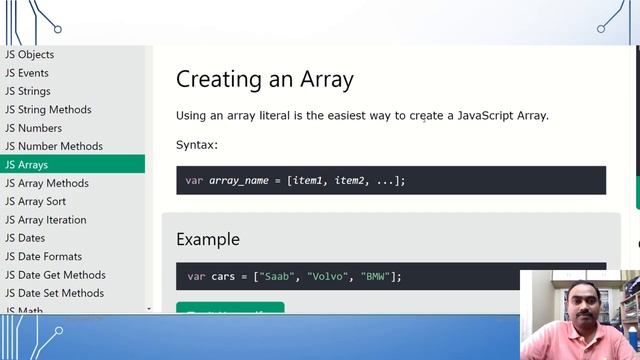Open JS Array Methods page

point(47,183)
